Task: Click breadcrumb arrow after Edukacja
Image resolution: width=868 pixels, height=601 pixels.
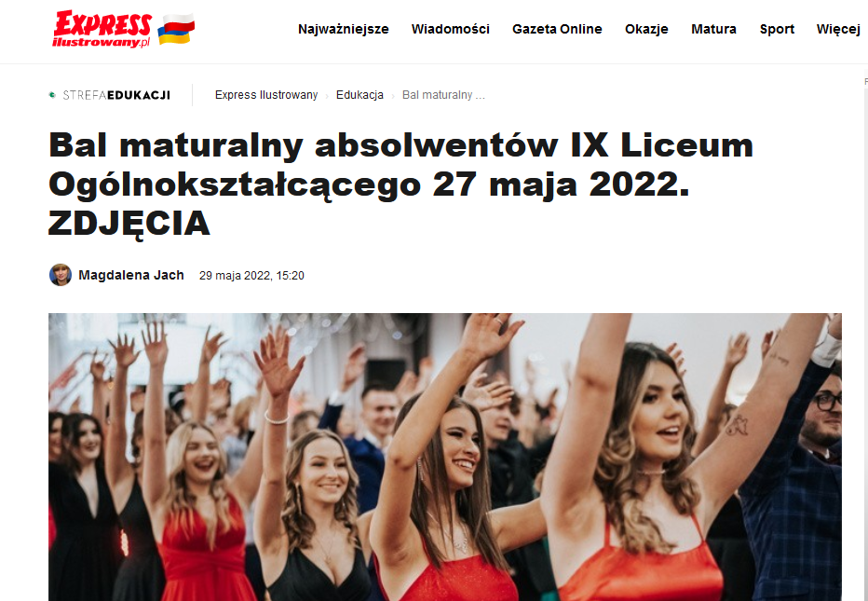Action: [x=393, y=96]
